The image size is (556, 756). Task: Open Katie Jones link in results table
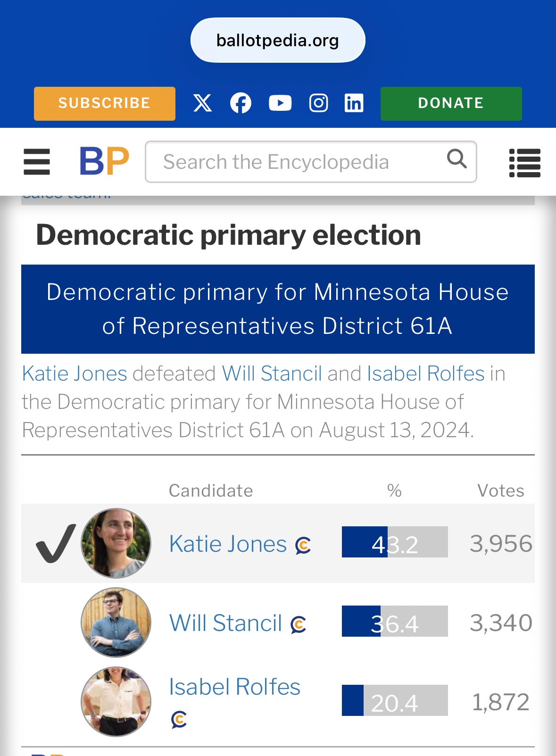pos(228,544)
